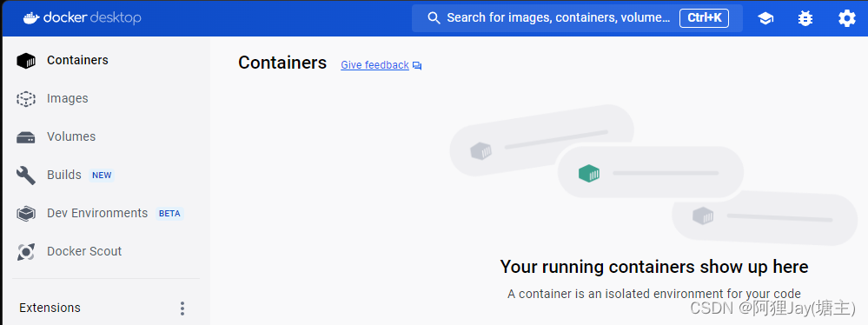Click the Dev Environments box icon
The height and width of the screenshot is (325, 868).
pyautogui.click(x=26, y=213)
